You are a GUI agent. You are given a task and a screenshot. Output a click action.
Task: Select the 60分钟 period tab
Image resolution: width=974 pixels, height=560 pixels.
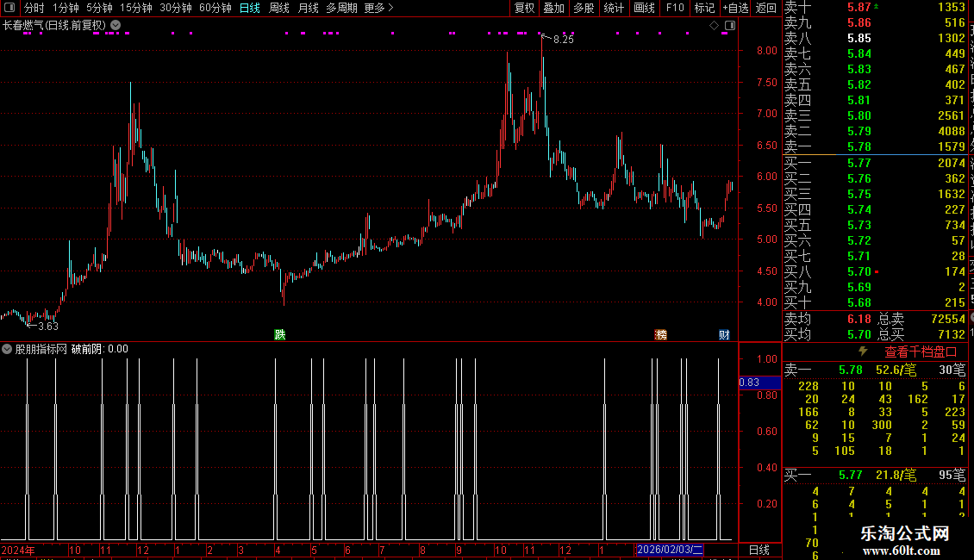click(215, 8)
